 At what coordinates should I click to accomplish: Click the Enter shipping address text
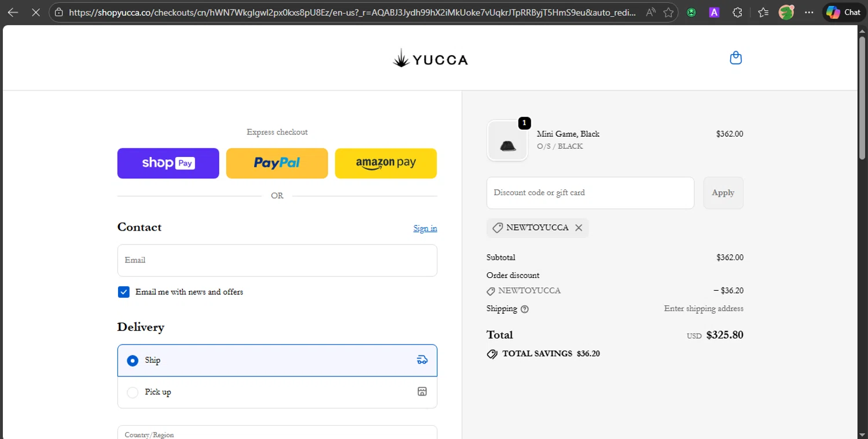coord(704,309)
